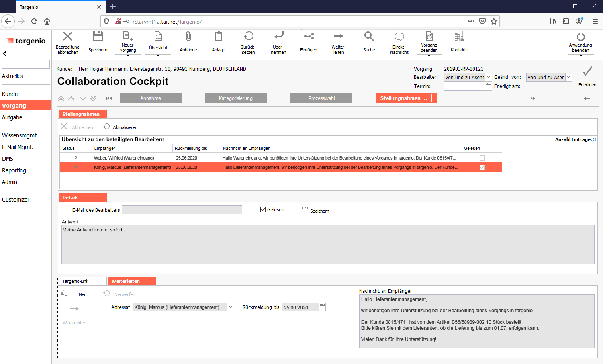This screenshot has width=603, height=364.
Task: Open Reporting in the left sidebar
Action: click(14, 170)
